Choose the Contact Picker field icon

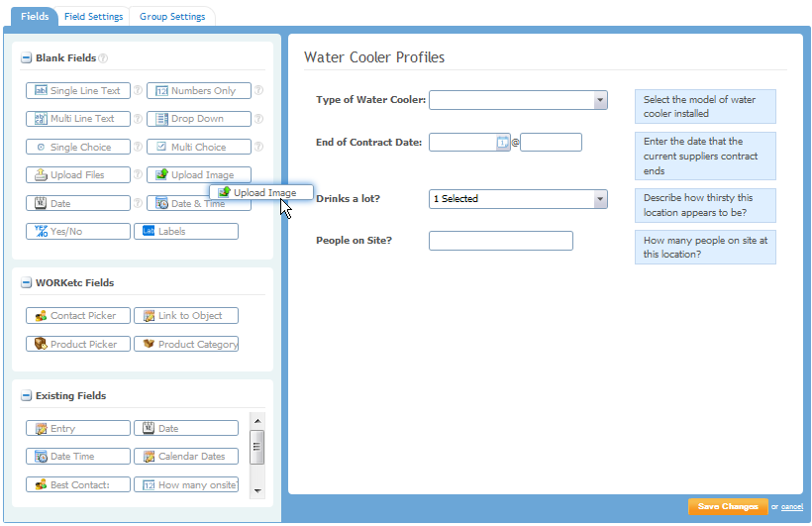coord(41,316)
